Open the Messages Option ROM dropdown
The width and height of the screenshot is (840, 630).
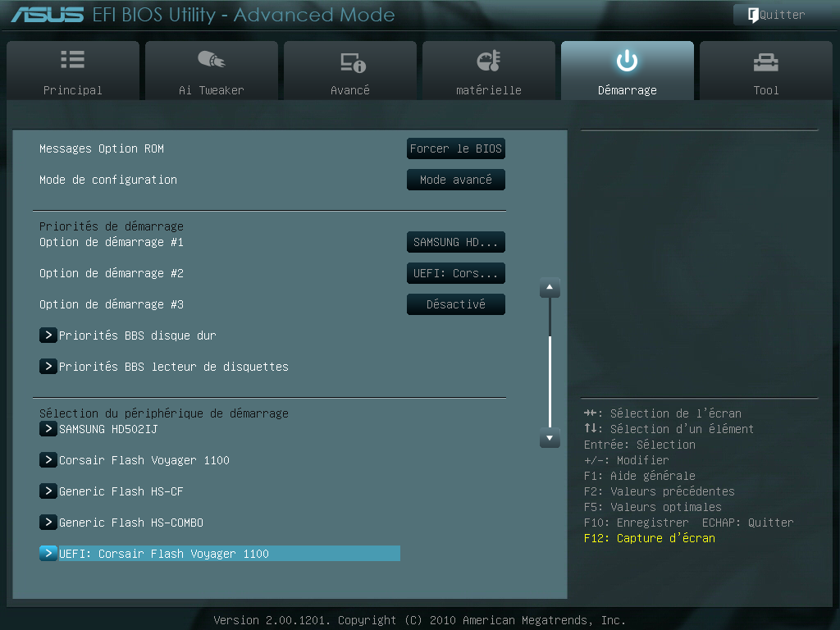point(455,148)
